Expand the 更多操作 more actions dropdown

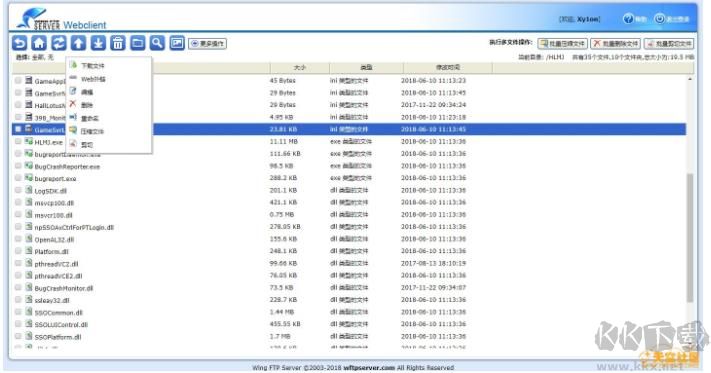(208, 44)
